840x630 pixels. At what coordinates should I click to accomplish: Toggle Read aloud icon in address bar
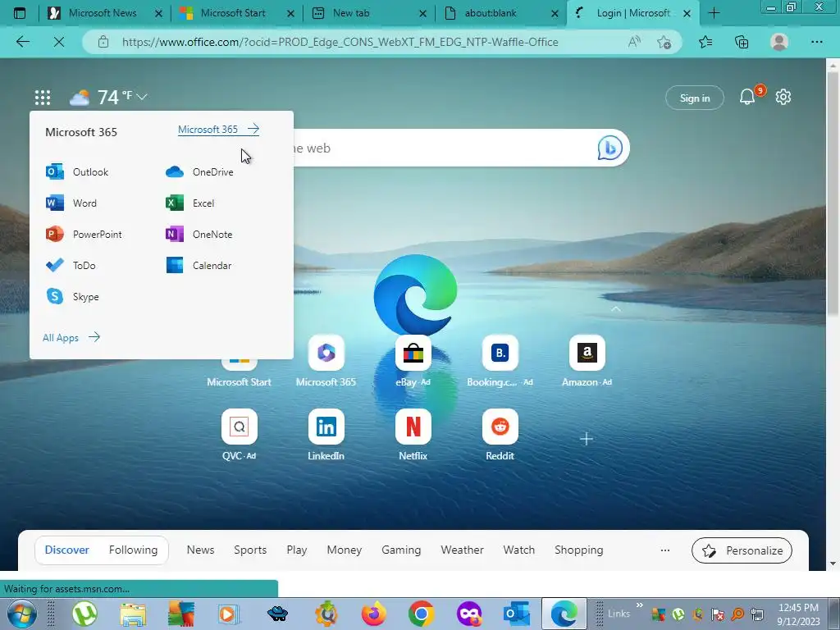(634, 42)
